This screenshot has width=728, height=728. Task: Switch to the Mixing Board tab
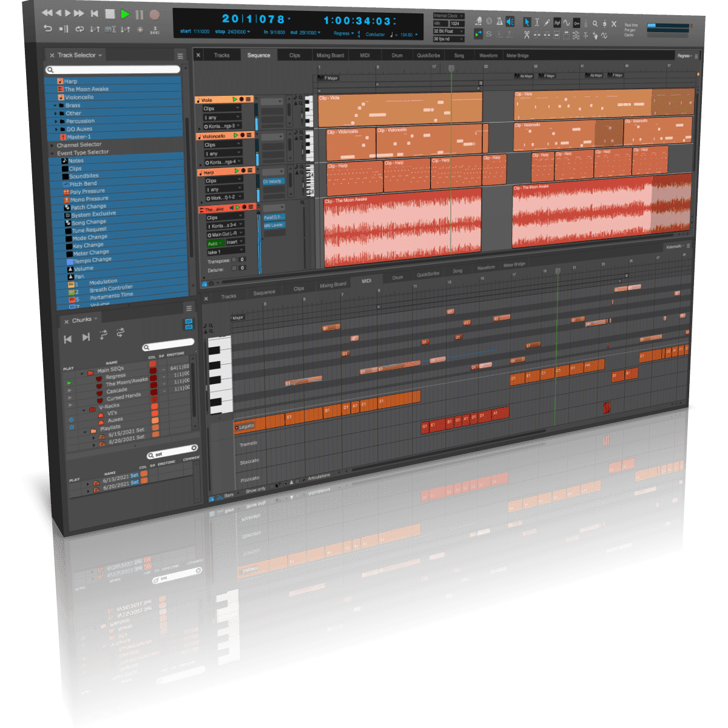330,55
